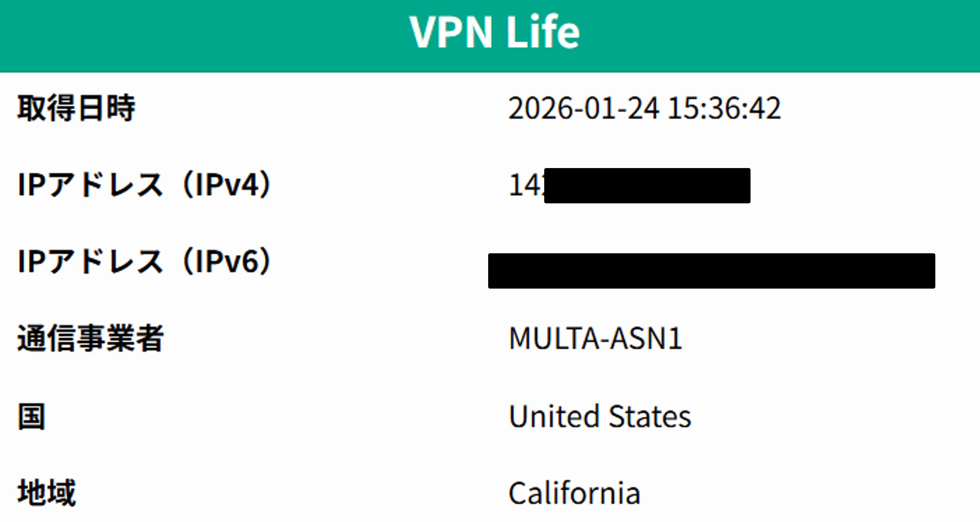Viewport: 980px width, 522px height.
Task: Click the black redaction over IPv4 address
Action: point(647,186)
